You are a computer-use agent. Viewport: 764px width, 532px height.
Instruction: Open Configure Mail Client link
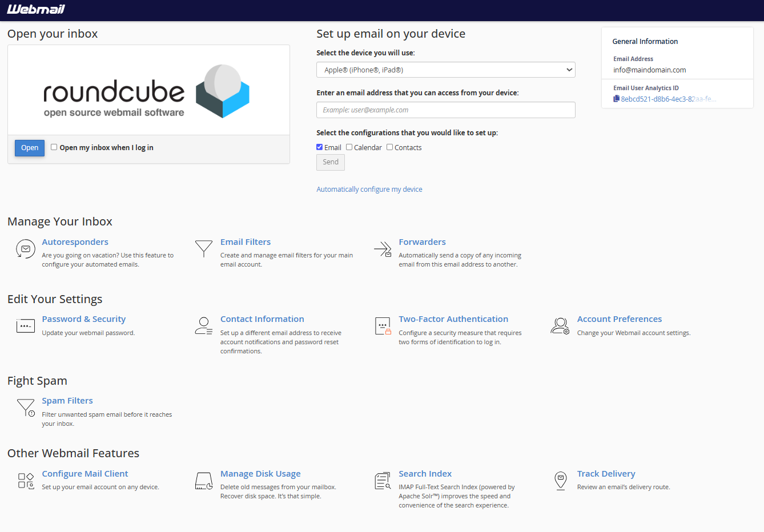85,474
